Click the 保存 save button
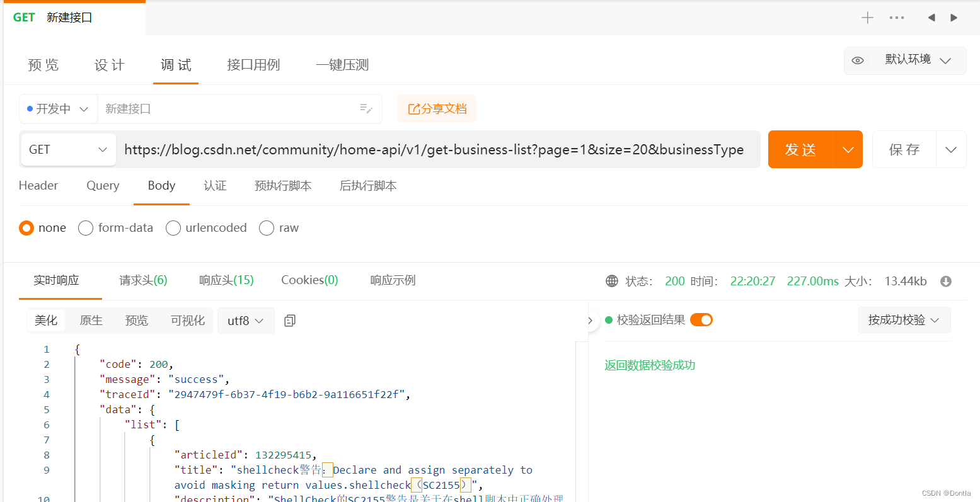The width and height of the screenshot is (980, 502). tap(904, 149)
